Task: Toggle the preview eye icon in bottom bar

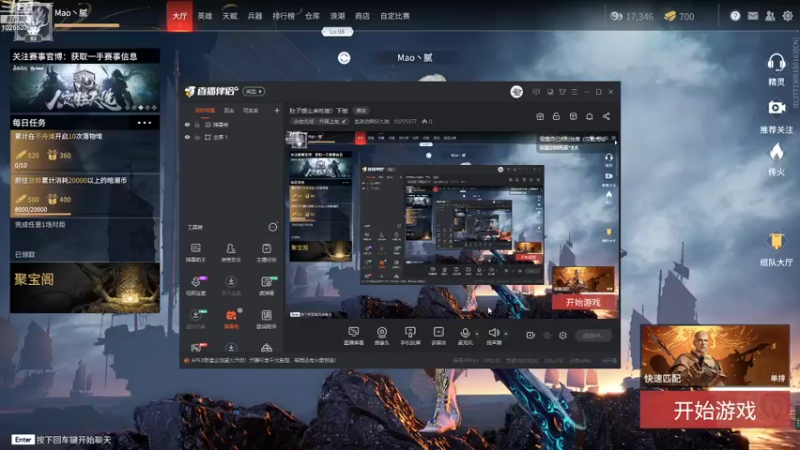Action: 547,335
